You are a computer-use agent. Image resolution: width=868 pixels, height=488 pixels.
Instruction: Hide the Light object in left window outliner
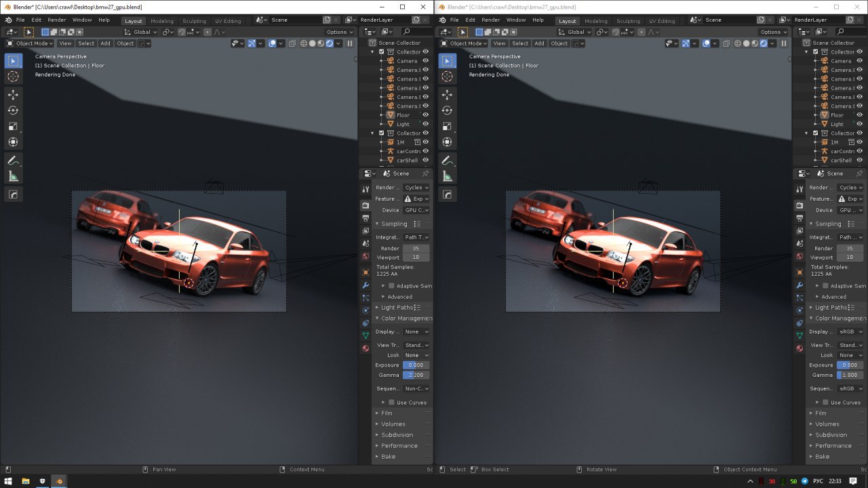[x=426, y=124]
